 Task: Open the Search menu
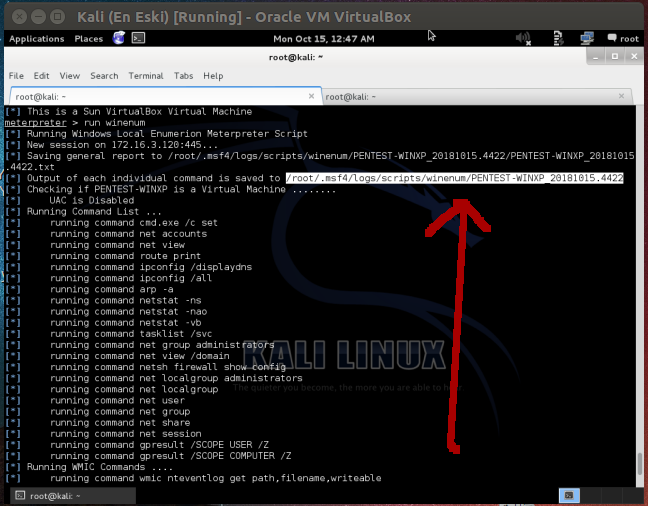coord(104,76)
